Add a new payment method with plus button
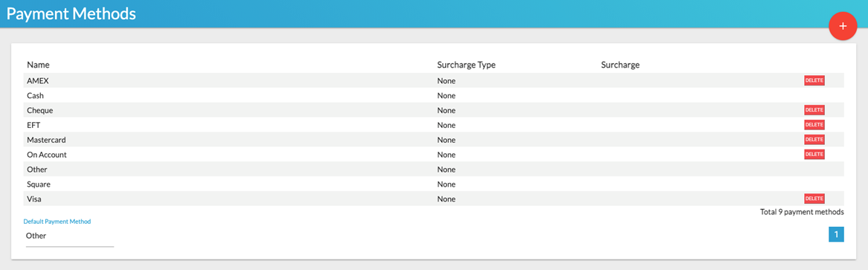Image resolution: width=868 pixels, height=270 pixels. point(843,26)
